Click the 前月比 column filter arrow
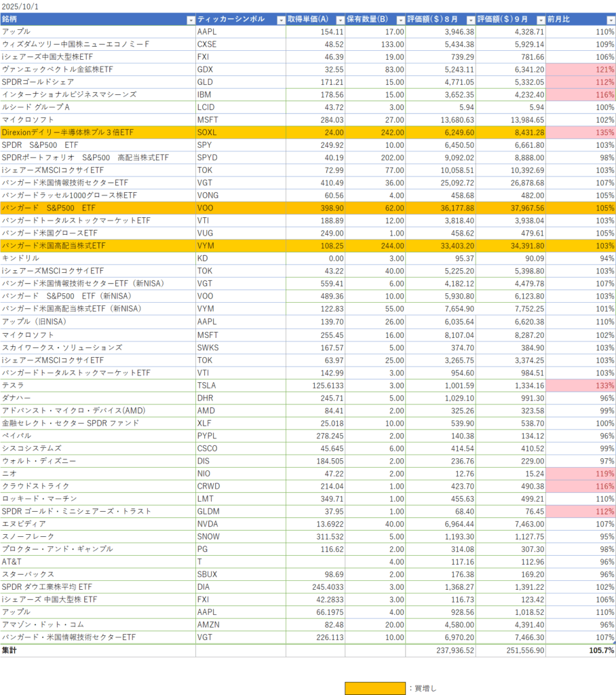Screen dimensions: 616x695 (610, 20)
